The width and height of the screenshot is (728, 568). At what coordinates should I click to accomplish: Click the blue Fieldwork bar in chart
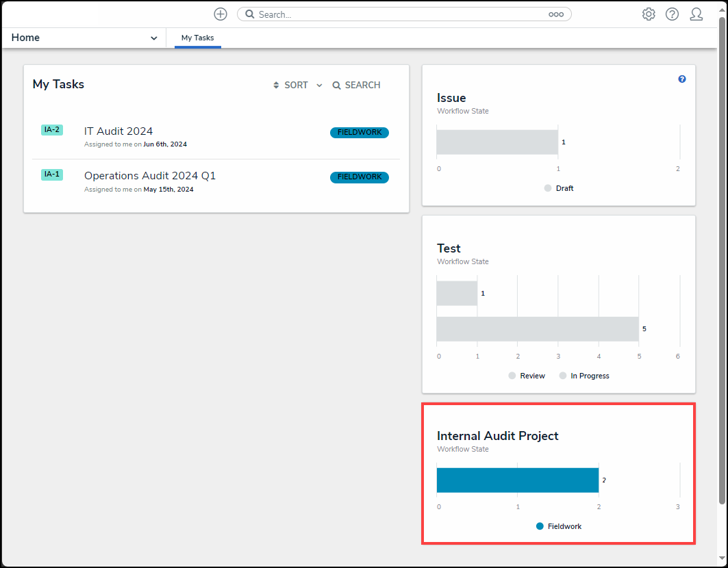pyautogui.click(x=517, y=480)
